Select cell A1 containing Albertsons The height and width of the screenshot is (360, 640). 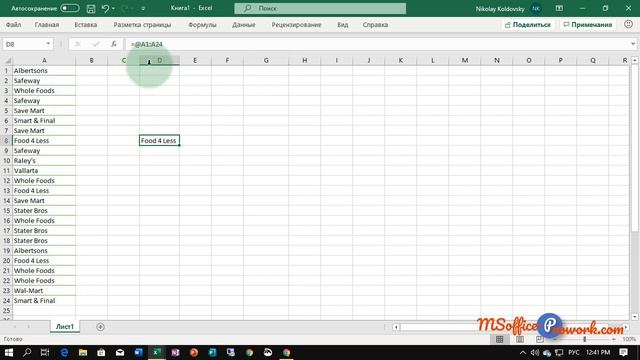44,71
